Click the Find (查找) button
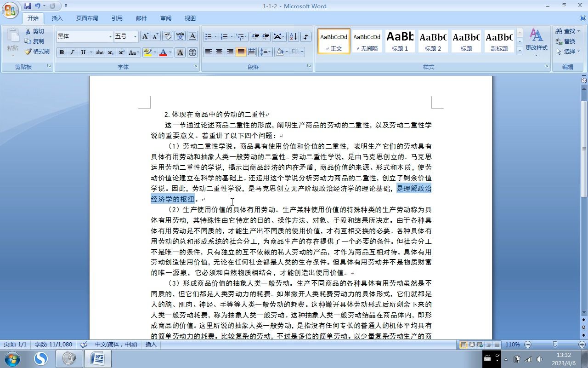Image resolution: width=588 pixels, height=368 pixels. (x=568, y=31)
